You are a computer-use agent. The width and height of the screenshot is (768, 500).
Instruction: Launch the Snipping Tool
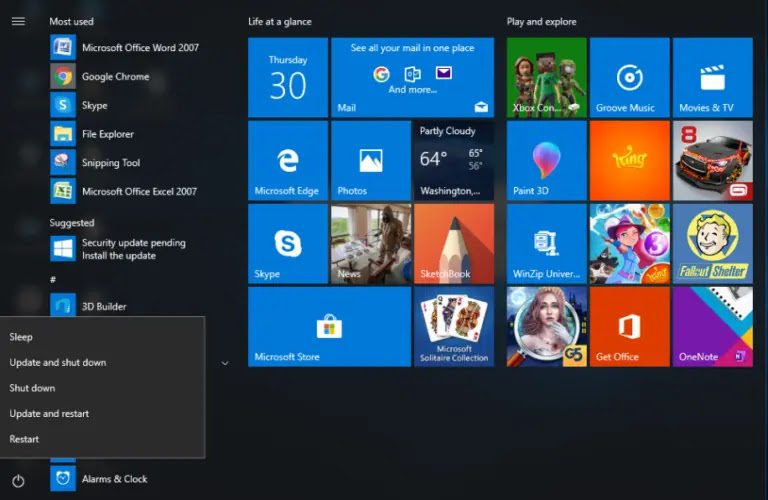95,163
